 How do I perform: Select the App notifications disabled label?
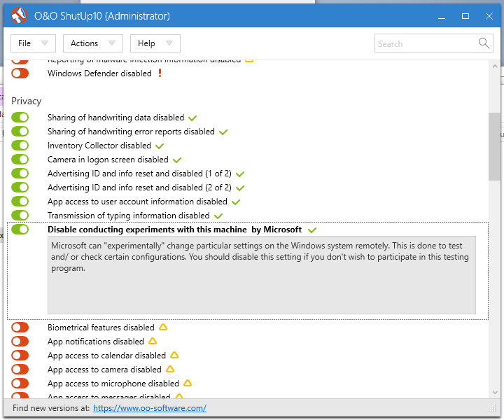(96, 342)
